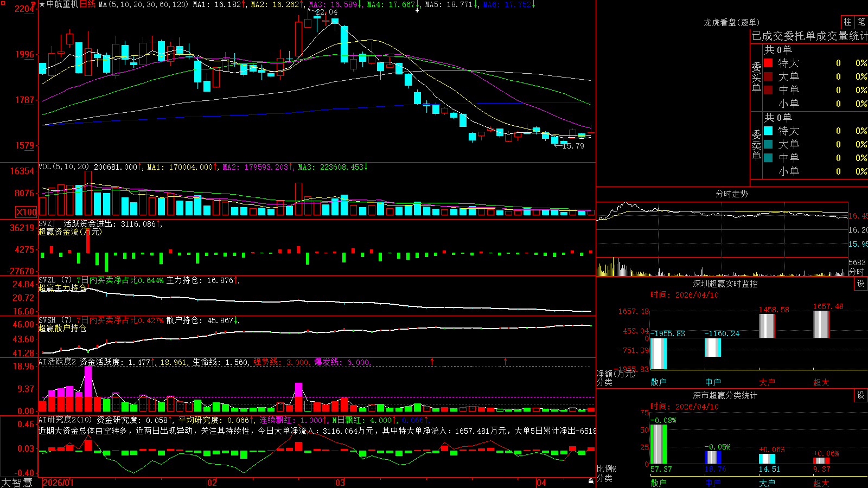Image resolution: width=868 pixels, height=488 pixels.
Task: Open 设 settings for 深市超赢分类统计
Action: (x=861, y=395)
